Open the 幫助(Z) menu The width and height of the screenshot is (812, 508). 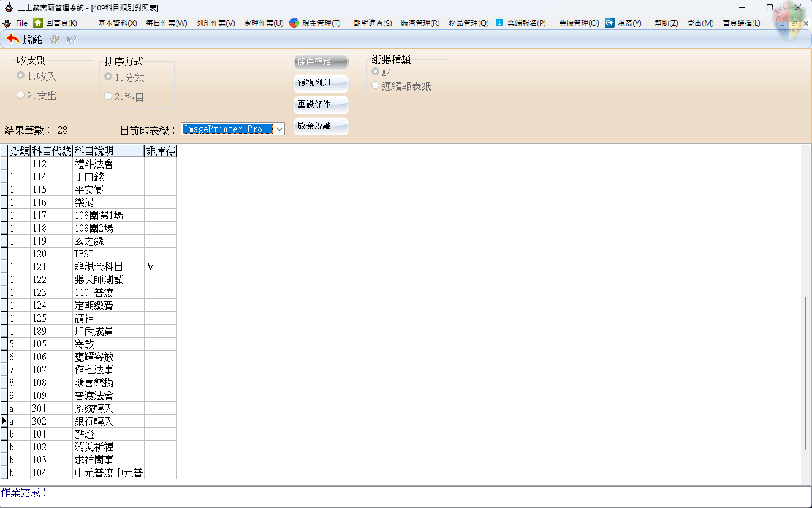pyautogui.click(x=666, y=23)
